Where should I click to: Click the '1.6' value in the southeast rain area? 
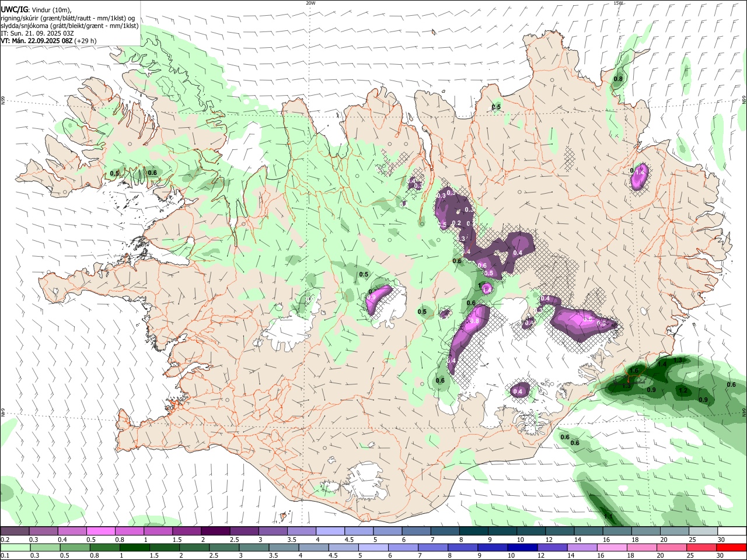[634, 371]
